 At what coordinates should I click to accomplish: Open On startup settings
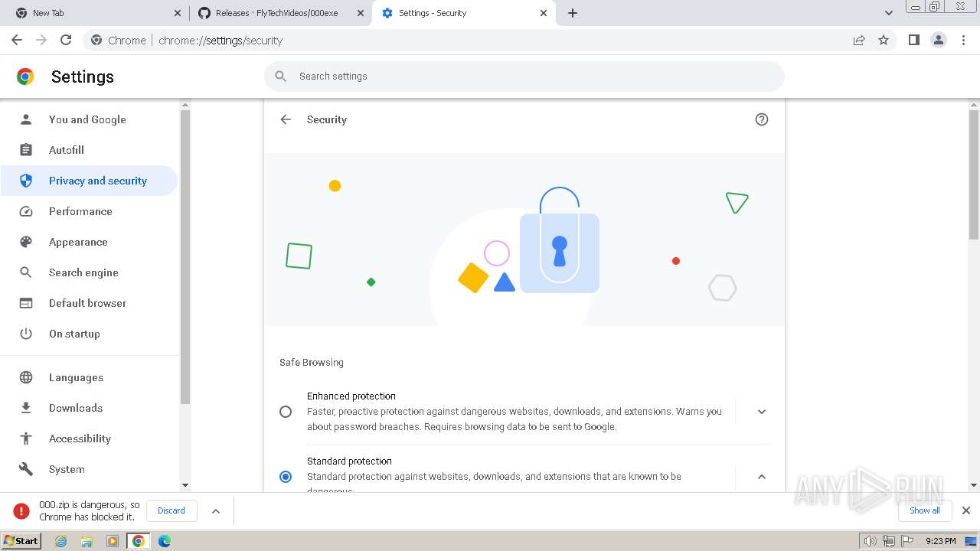pos(89,334)
